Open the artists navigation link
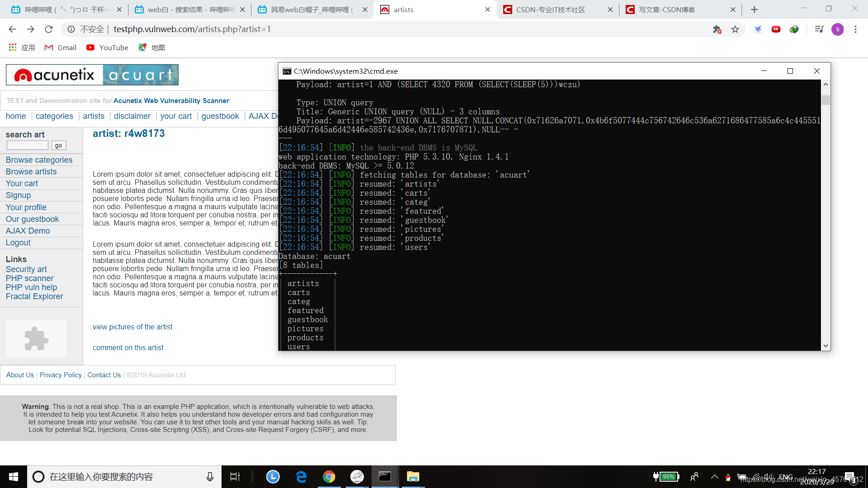The height and width of the screenshot is (488, 868). click(94, 116)
